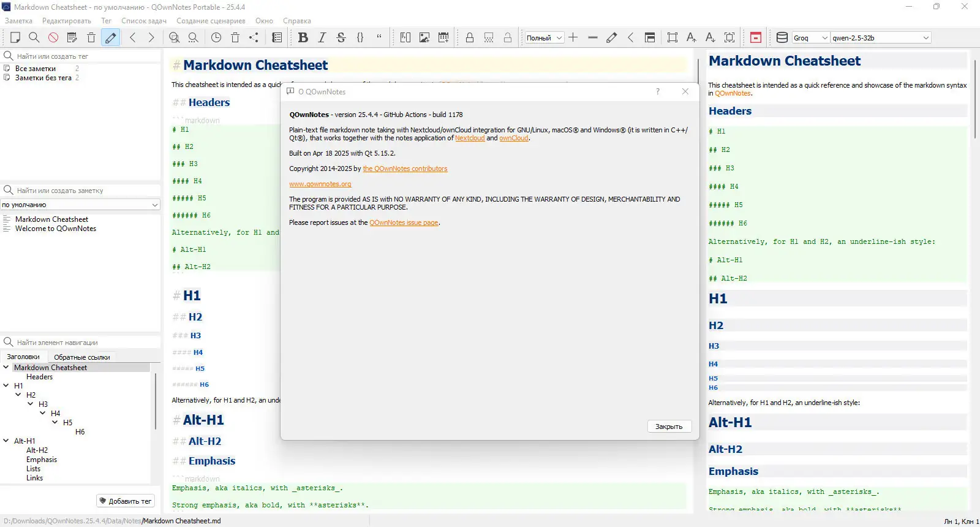Image resolution: width=980 pixels, height=527 pixels.
Task: Click the Найти элемент навигации field
Action: click(80, 343)
